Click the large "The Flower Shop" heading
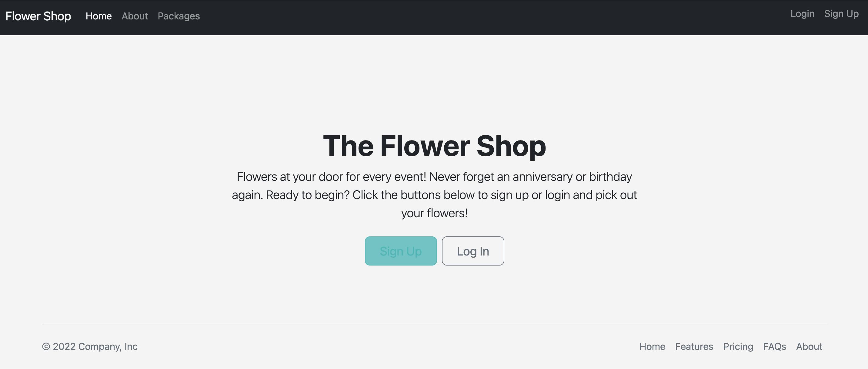The width and height of the screenshot is (868, 369). click(434, 146)
